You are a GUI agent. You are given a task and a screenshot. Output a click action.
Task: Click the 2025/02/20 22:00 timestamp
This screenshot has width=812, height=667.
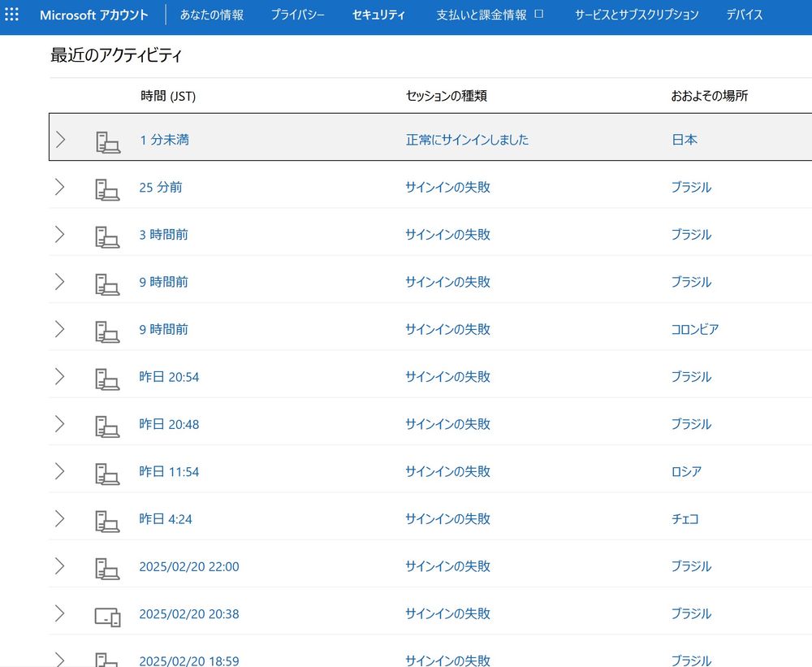coord(189,566)
